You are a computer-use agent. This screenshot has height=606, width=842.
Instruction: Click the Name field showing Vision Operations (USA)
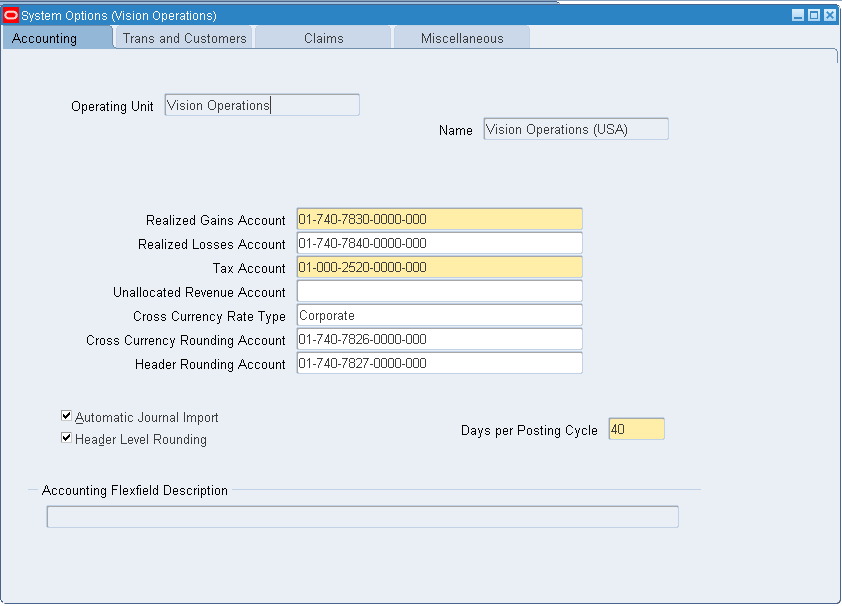pos(575,129)
